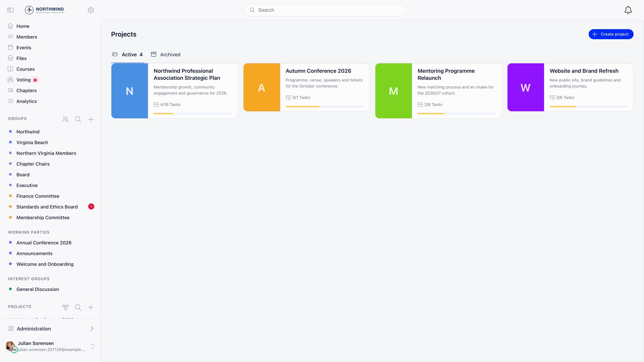Open Administration section
The height and width of the screenshot is (362, 644).
click(50, 328)
